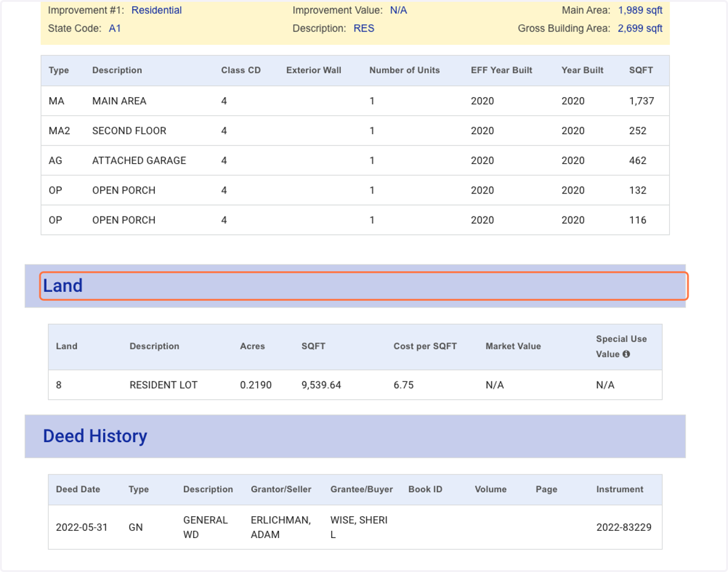Click the Year Built column header

point(582,70)
